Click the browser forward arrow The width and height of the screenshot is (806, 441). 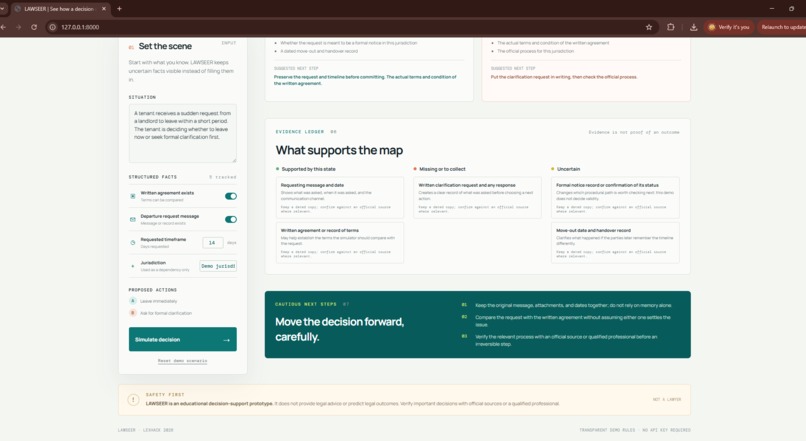[x=19, y=27]
